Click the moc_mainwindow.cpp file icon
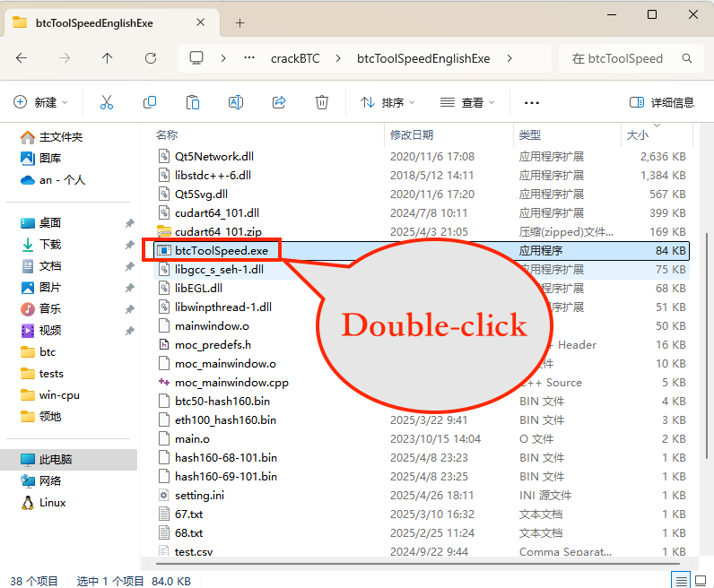 point(163,383)
